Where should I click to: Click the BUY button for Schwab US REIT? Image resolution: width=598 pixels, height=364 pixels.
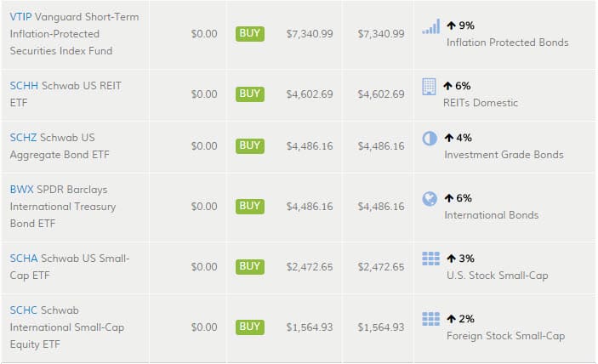[250, 94]
